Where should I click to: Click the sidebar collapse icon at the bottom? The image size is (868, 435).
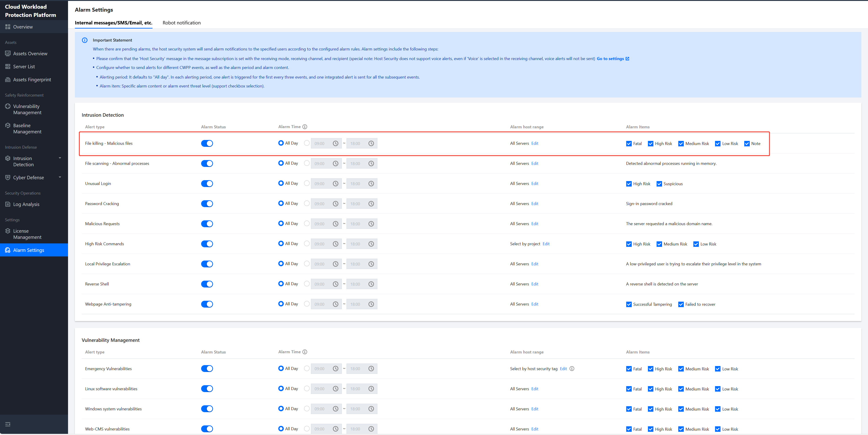tap(8, 424)
